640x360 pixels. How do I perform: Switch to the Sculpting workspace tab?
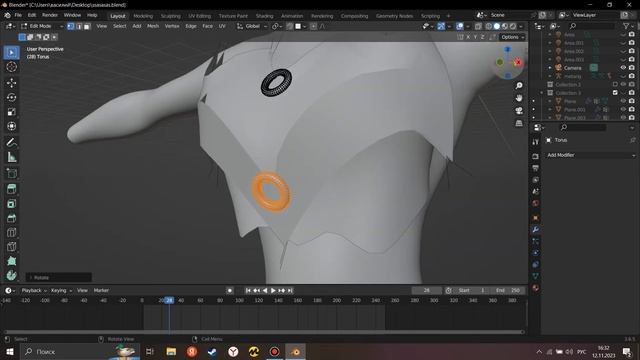[x=171, y=16]
